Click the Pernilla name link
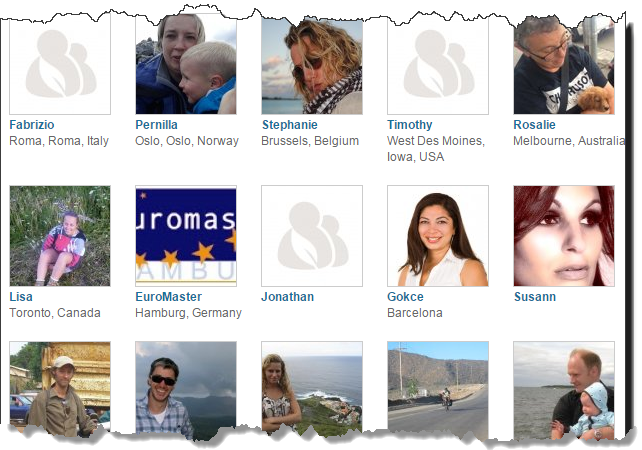The width and height of the screenshot is (642, 450). point(156,125)
